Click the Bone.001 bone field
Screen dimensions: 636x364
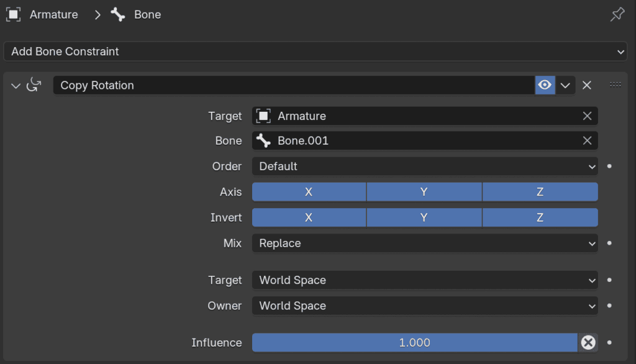425,141
